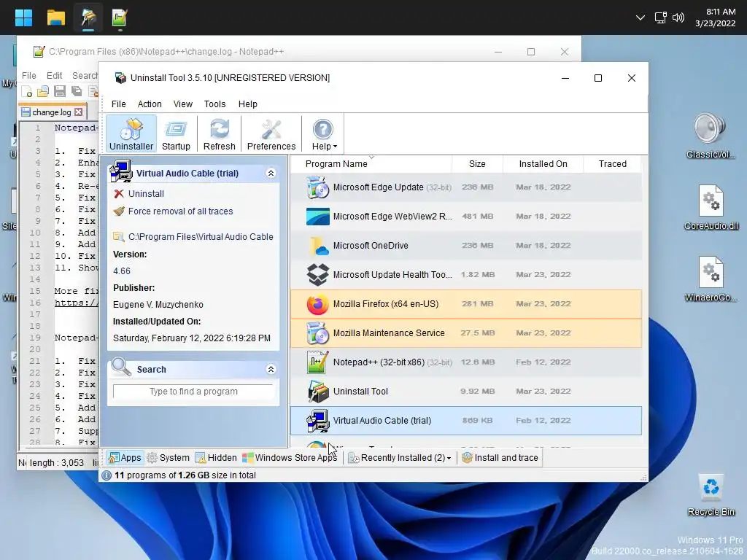Open the clock showing 8:11 AM
747x560 pixels.
pos(715,17)
